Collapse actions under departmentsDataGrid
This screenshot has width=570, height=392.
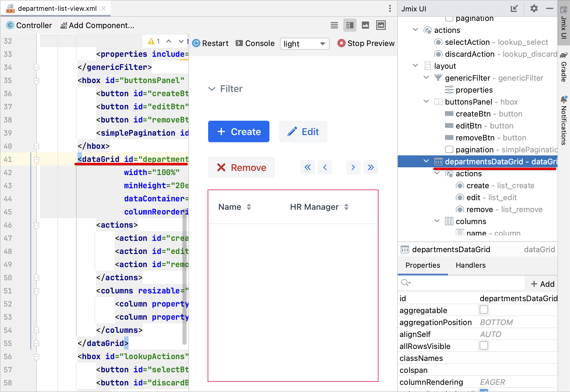pyautogui.click(x=437, y=173)
